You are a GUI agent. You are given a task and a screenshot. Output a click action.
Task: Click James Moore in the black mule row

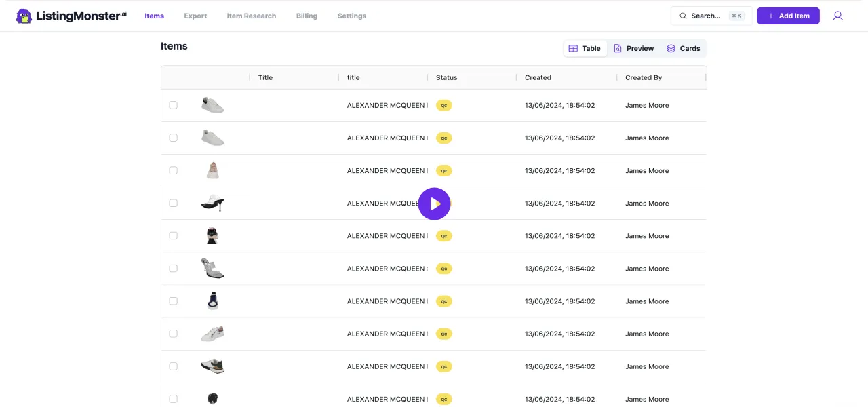[647, 203]
